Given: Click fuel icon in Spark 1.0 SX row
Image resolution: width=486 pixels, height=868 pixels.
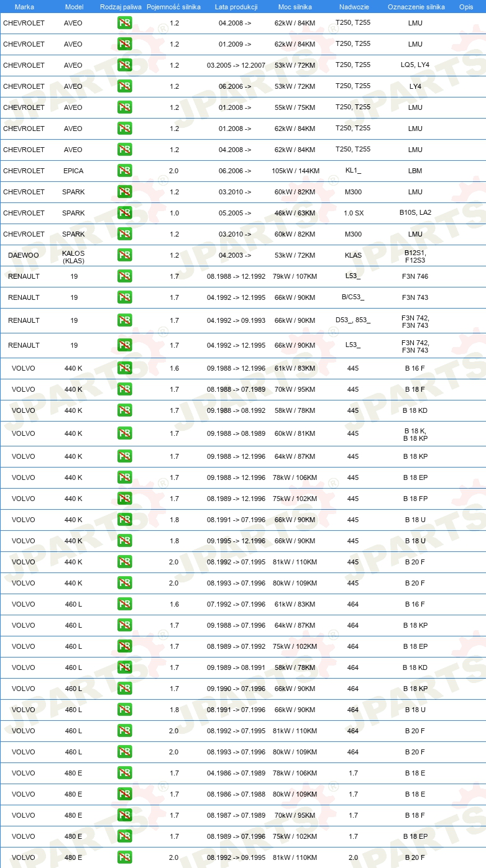Looking at the screenshot, I should 124,213.
